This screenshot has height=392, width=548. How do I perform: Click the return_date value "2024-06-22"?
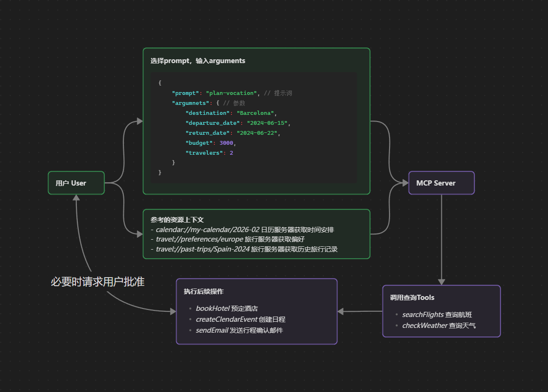[257, 133]
